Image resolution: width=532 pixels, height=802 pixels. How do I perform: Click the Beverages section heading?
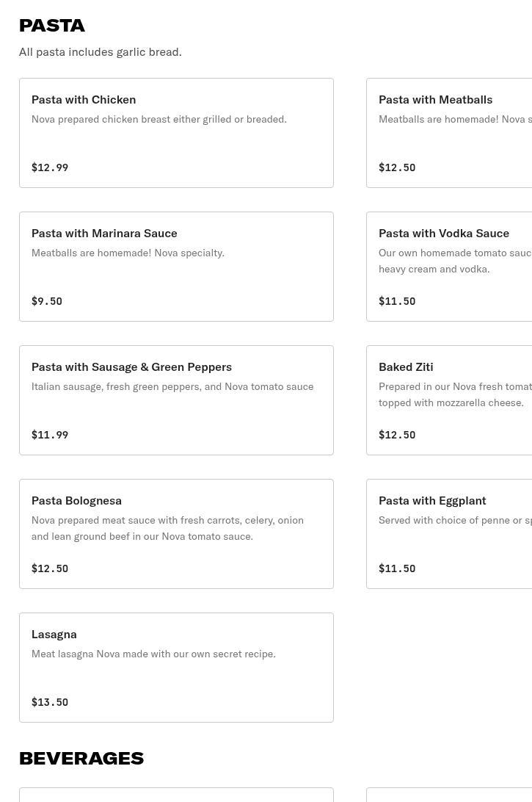click(x=81, y=758)
